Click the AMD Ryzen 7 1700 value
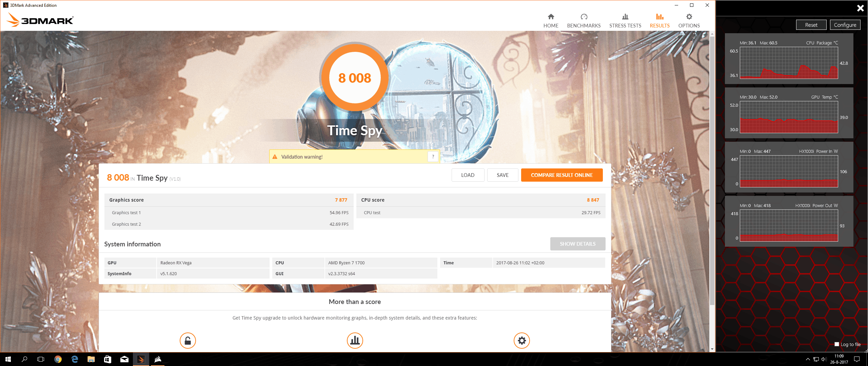The image size is (868, 366). click(381, 263)
